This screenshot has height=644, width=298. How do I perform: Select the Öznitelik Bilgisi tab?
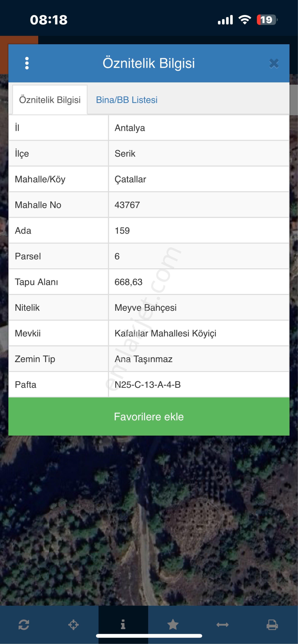point(50,100)
